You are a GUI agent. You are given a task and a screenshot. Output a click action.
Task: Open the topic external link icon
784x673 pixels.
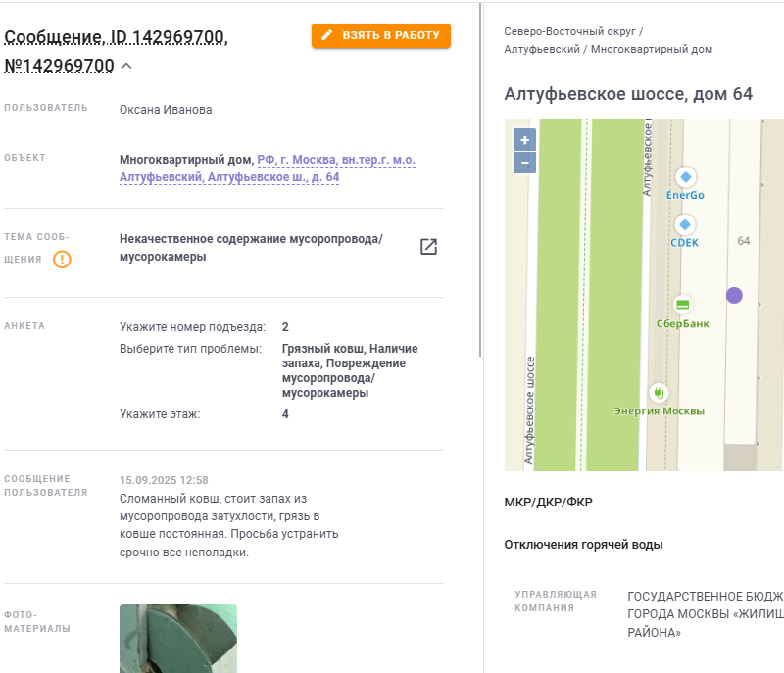click(428, 246)
